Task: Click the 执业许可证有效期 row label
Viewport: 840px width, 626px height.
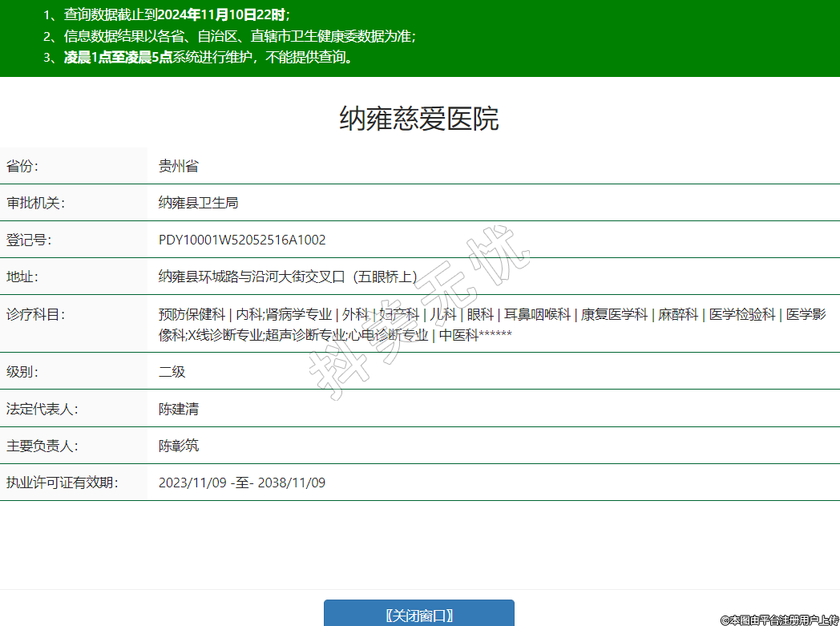Action: pos(62,483)
